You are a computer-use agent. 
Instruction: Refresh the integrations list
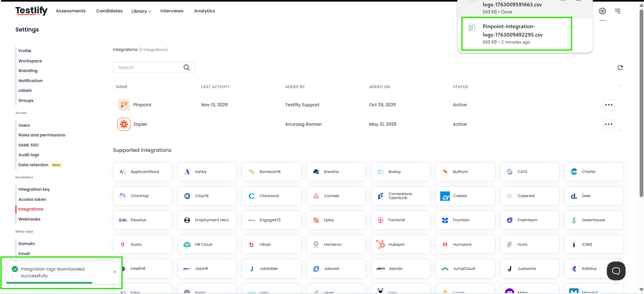[620, 68]
